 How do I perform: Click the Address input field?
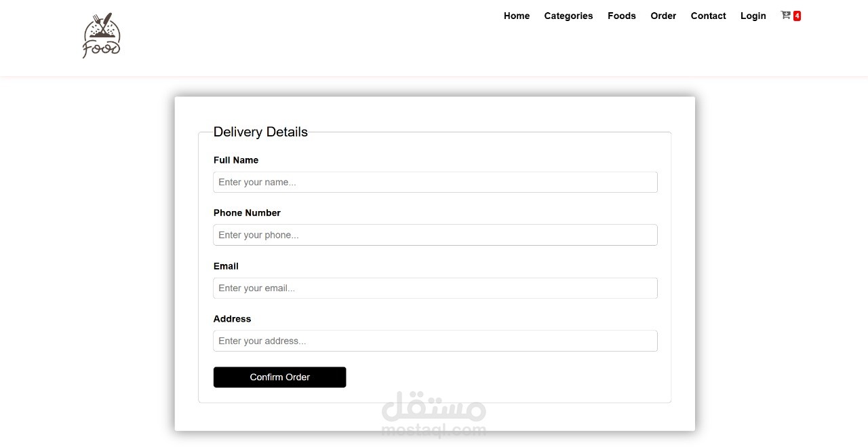(435, 341)
